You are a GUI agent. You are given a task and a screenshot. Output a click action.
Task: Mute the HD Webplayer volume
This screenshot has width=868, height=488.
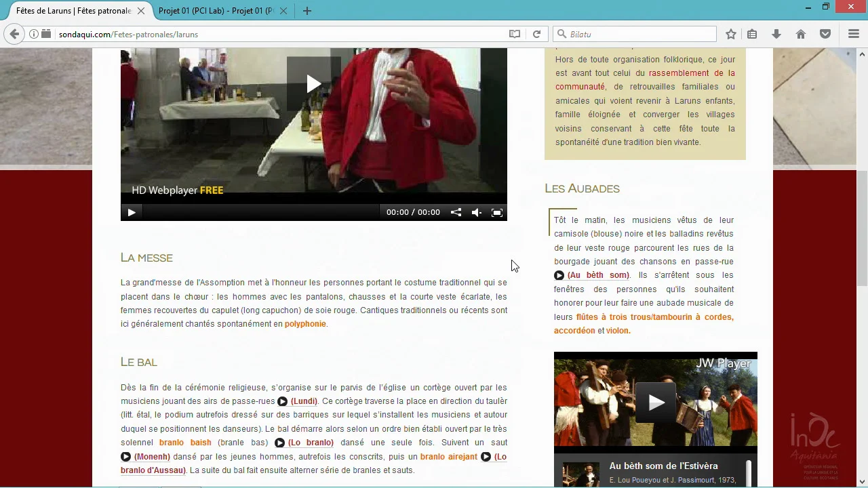point(477,212)
